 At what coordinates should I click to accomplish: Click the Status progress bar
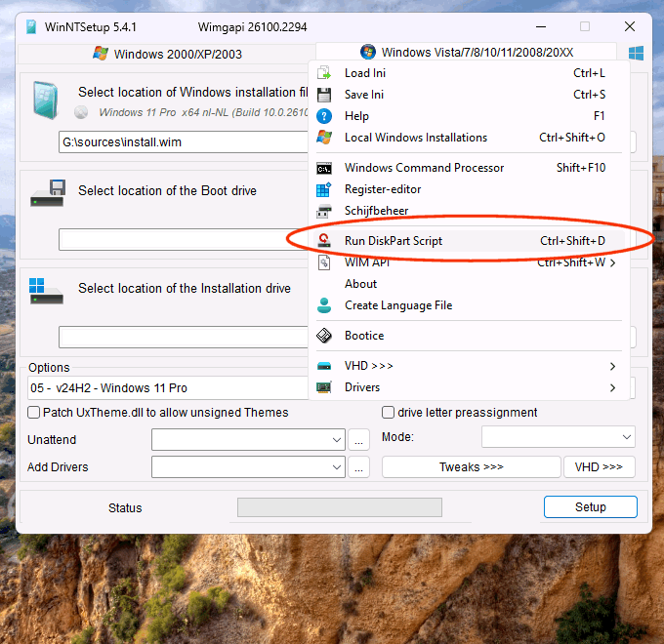[340, 507]
